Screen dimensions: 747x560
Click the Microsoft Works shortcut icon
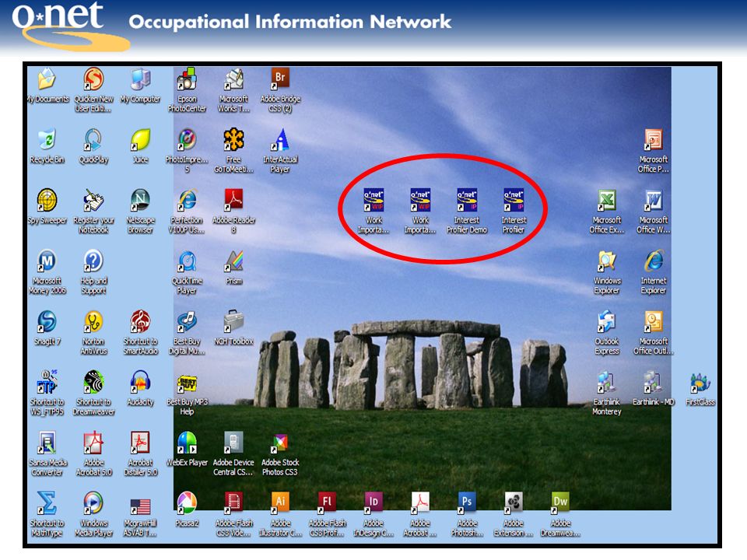coord(233,79)
